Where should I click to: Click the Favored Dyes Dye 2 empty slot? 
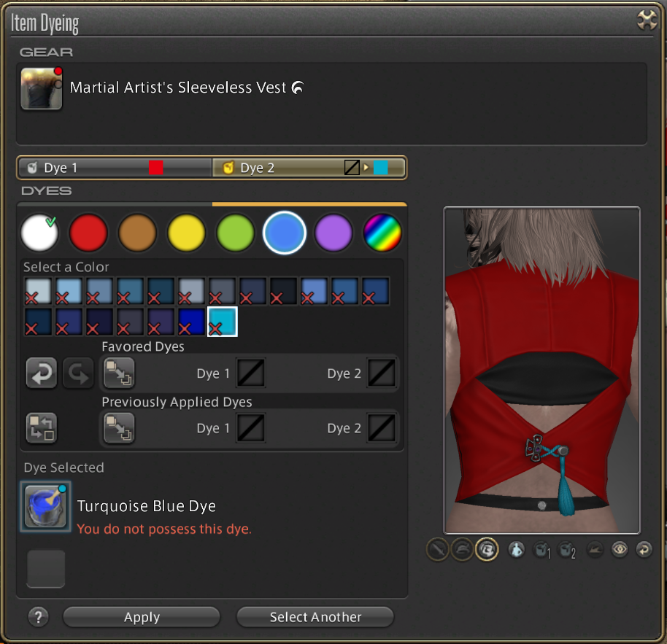(x=382, y=373)
